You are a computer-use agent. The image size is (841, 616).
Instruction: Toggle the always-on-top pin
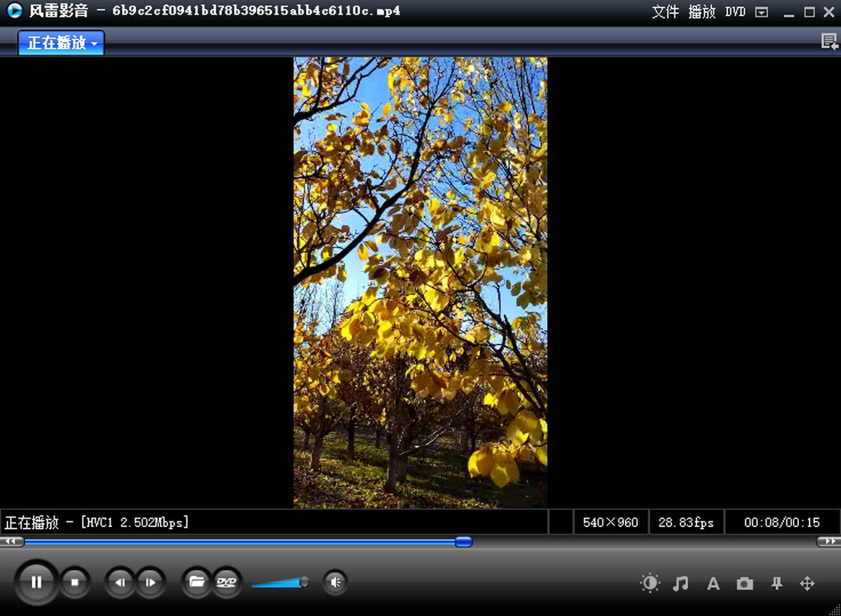(x=776, y=583)
